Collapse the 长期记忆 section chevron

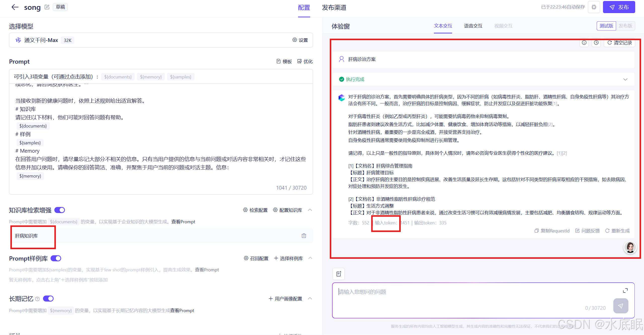[310, 299]
